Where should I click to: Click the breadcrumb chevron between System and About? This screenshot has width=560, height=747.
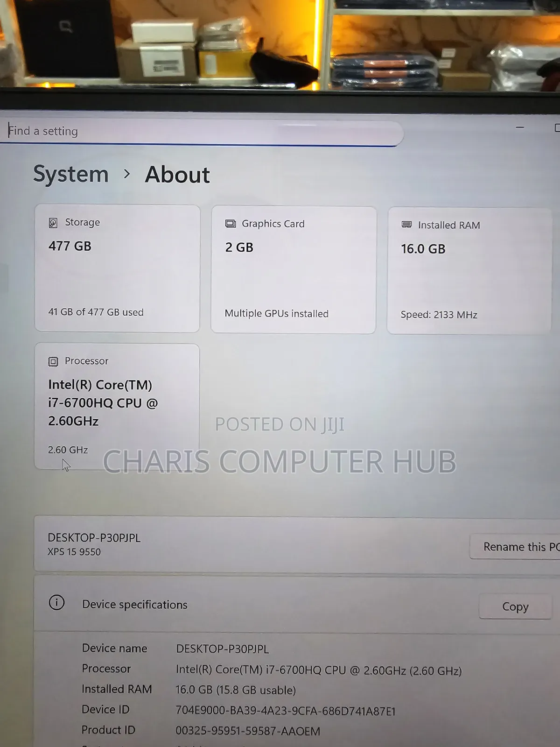click(x=127, y=174)
